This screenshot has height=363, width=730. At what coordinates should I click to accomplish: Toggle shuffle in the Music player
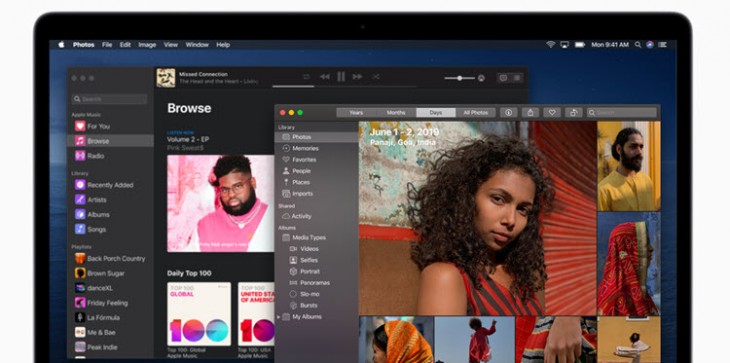click(376, 77)
